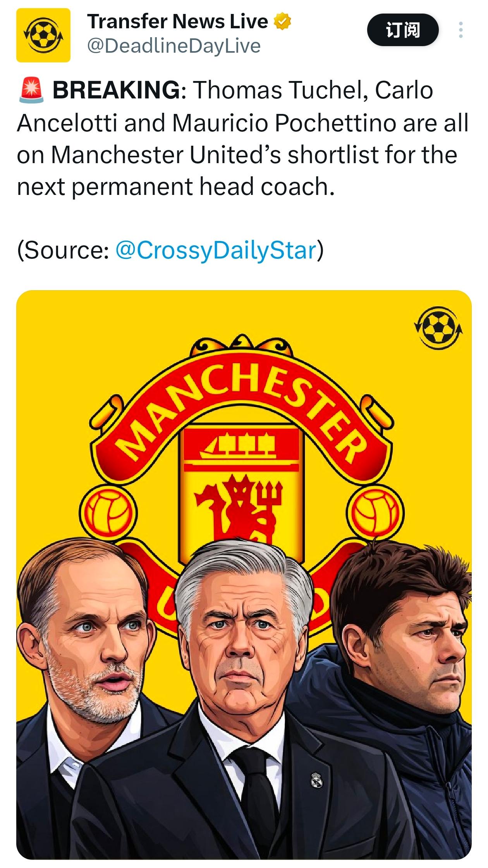
Task: Click the bold BREAKING text
Action: coord(116,90)
